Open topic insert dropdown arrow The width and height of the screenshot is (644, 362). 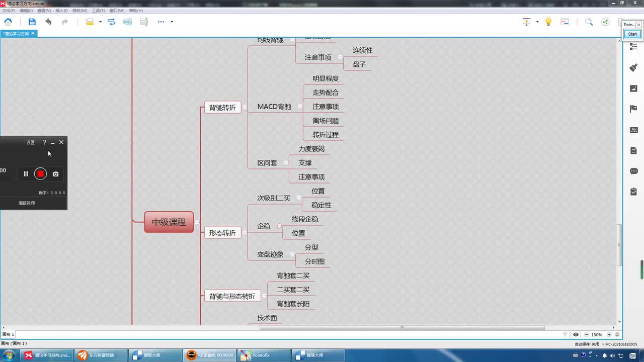[x=100, y=22]
